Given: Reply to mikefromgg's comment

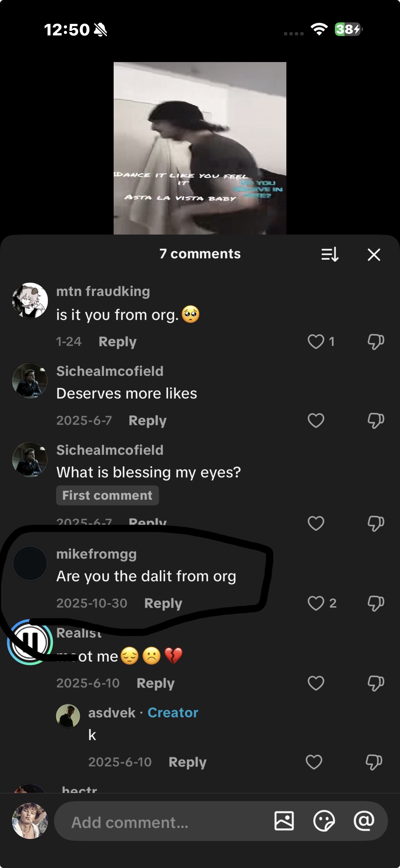Looking at the screenshot, I should pos(163,603).
